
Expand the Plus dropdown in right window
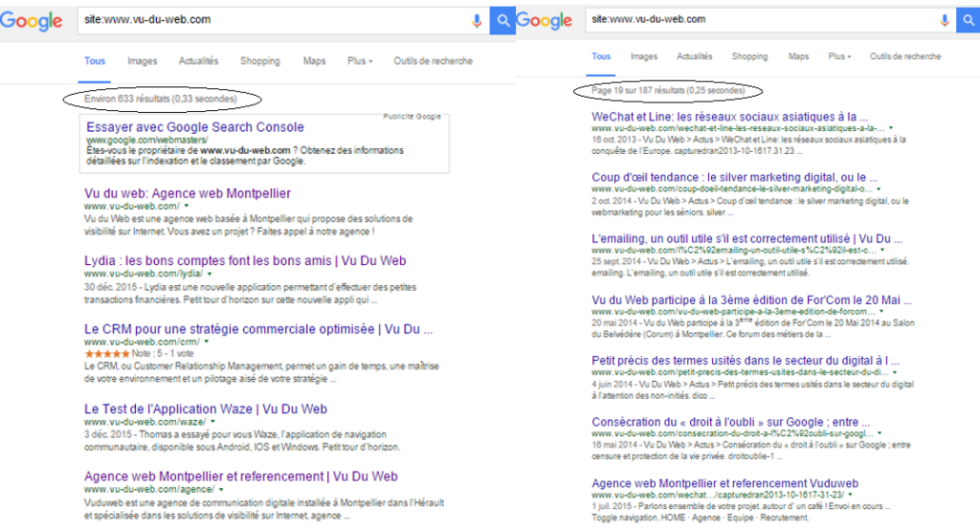[839, 56]
